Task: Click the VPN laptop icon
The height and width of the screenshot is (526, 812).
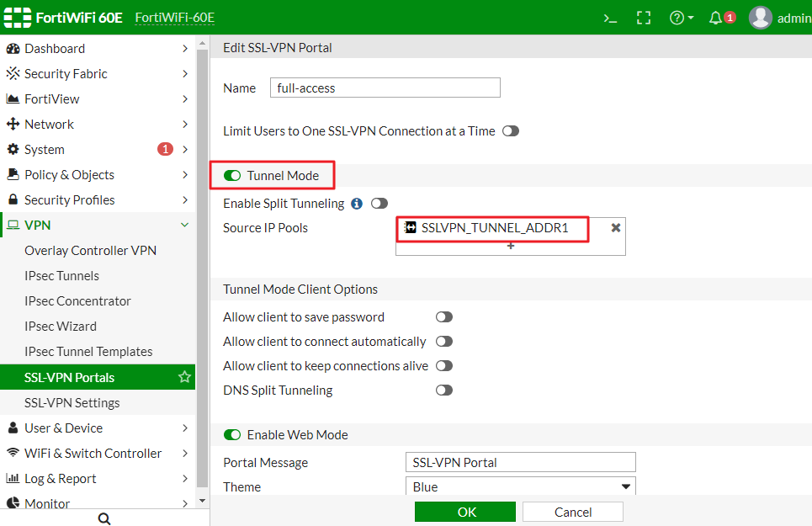Action: point(13,226)
